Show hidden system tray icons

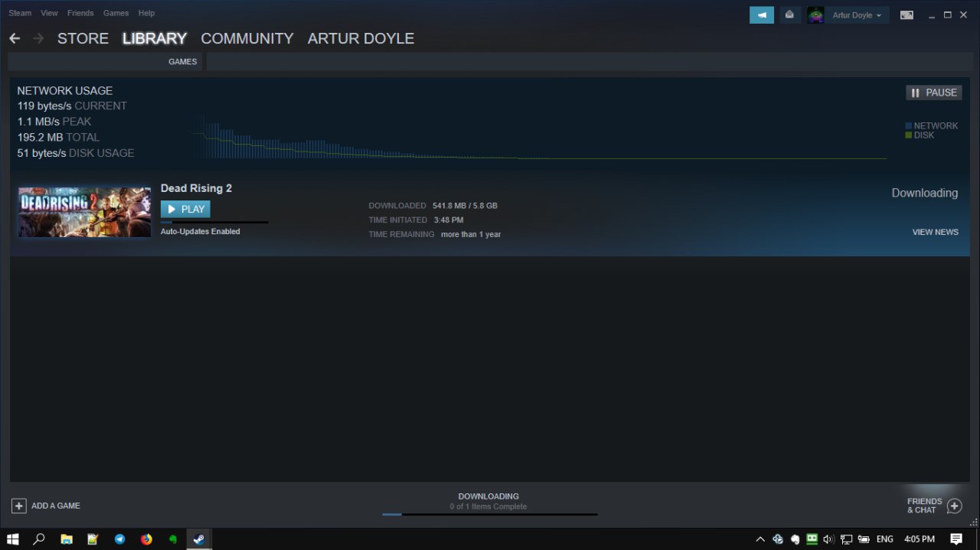click(x=760, y=539)
